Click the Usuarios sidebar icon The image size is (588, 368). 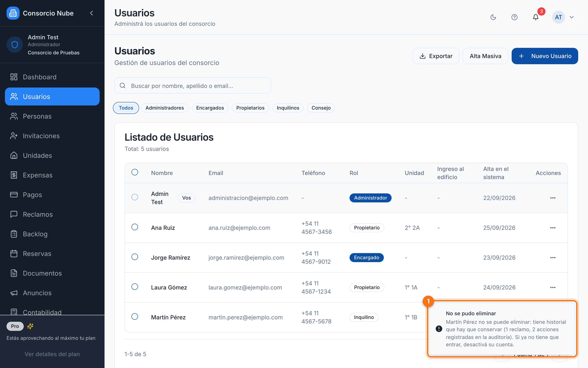(14, 97)
